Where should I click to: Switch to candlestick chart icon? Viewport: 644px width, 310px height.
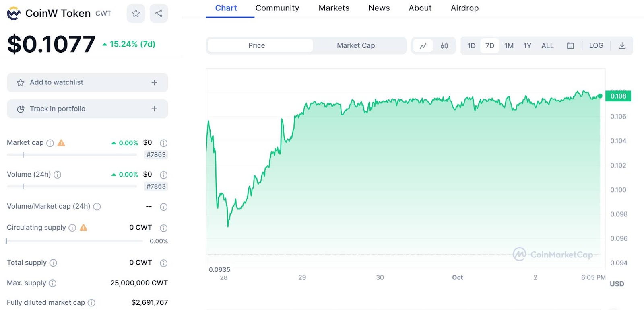click(x=444, y=46)
